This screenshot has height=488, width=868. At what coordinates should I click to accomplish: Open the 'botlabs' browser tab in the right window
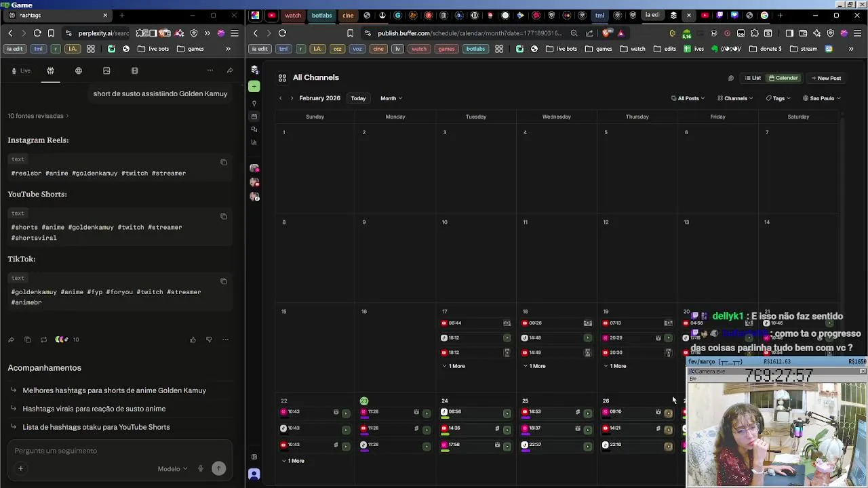(321, 15)
